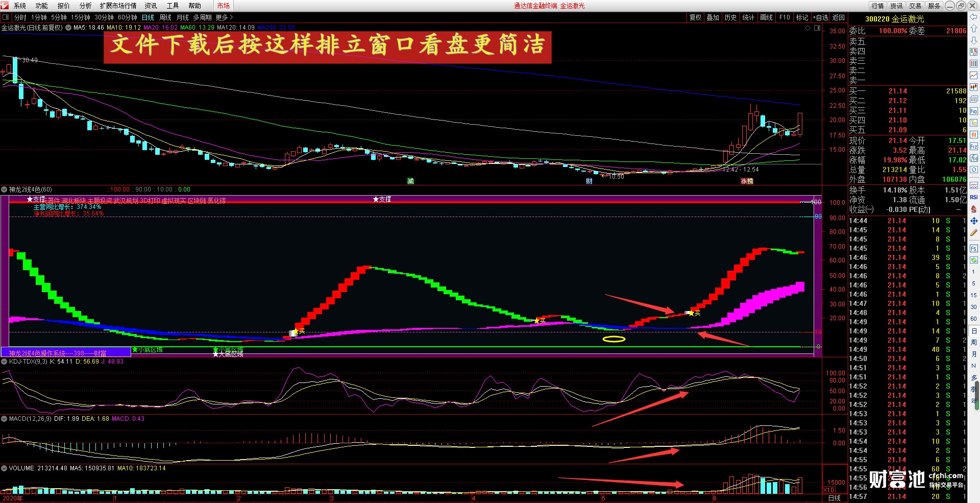Click the 分时 period tab

(x=20, y=17)
